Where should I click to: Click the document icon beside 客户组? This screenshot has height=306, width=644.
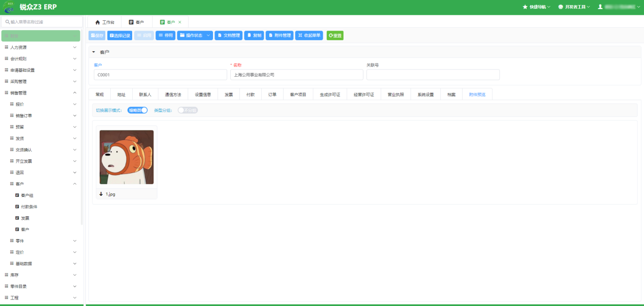pyautogui.click(x=17, y=195)
